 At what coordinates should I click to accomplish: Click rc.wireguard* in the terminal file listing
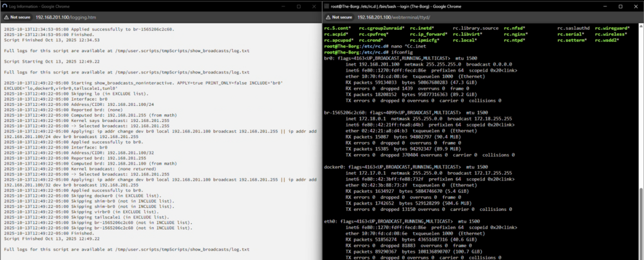click(x=612, y=28)
